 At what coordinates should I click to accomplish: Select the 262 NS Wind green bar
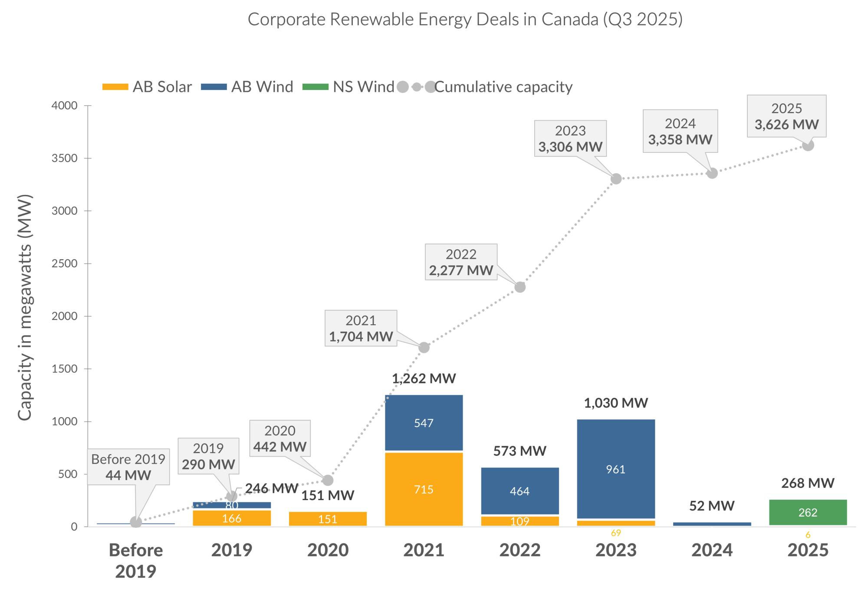[808, 513]
